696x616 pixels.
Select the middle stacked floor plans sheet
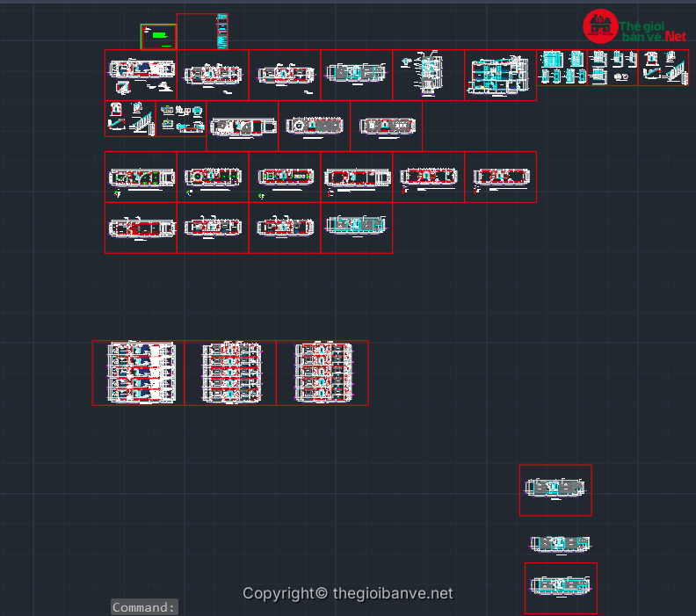click(231, 373)
